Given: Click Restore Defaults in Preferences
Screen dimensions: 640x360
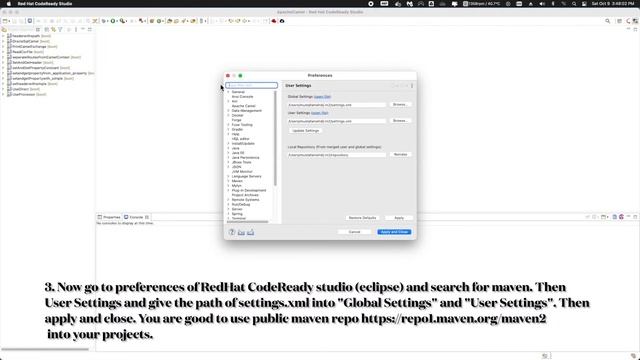Looking at the screenshot, I should coord(362,218).
